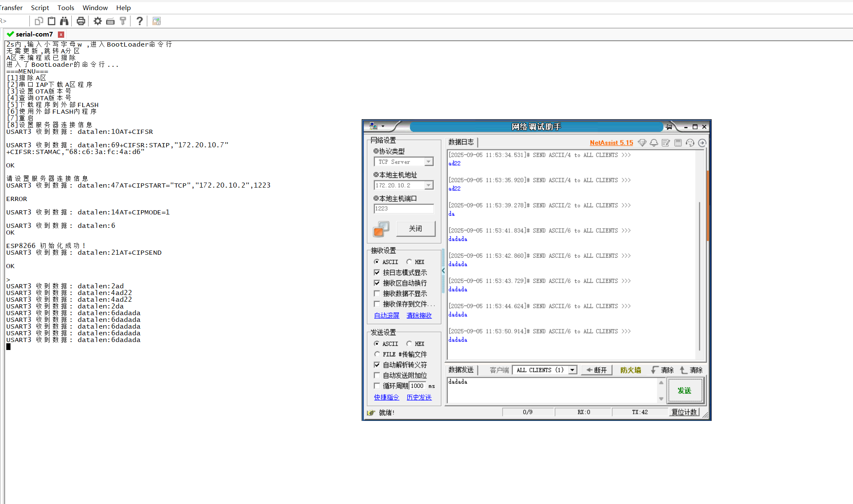This screenshot has width=853, height=504.
Task: Open the calculator icon in NetAssist
Action: tap(678, 143)
